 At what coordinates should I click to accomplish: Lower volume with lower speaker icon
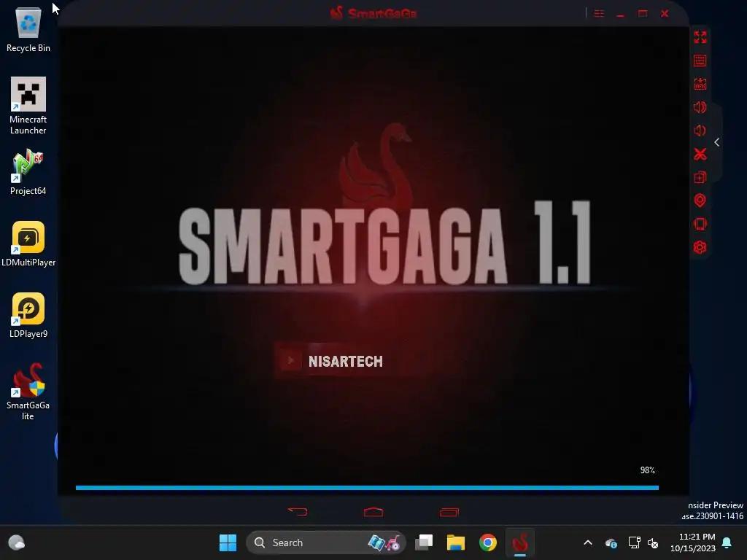700,131
